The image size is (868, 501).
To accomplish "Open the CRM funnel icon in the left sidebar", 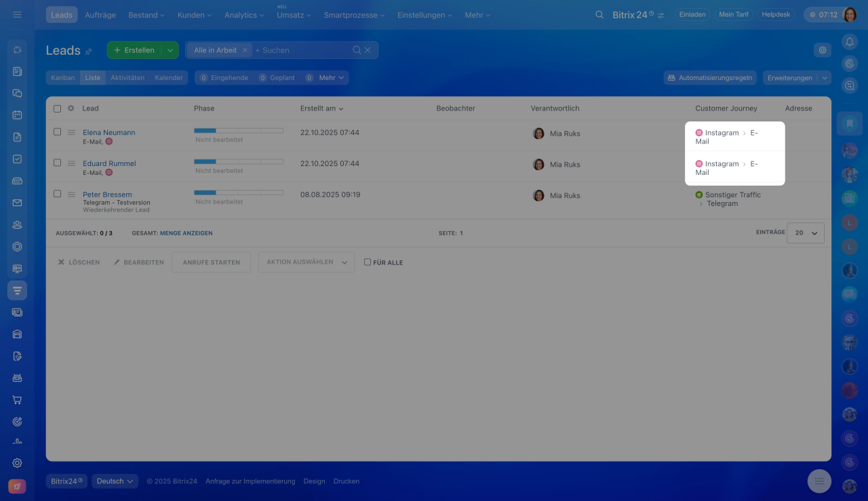I will [x=18, y=290].
